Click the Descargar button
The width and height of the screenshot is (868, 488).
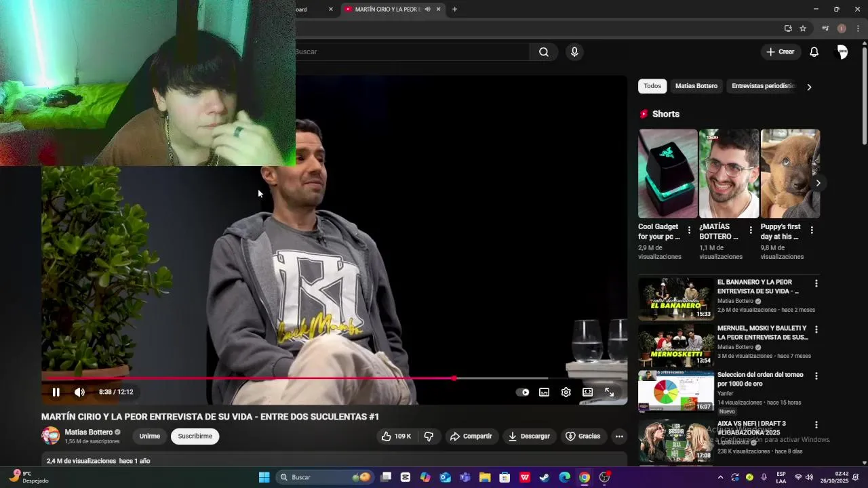(x=530, y=436)
